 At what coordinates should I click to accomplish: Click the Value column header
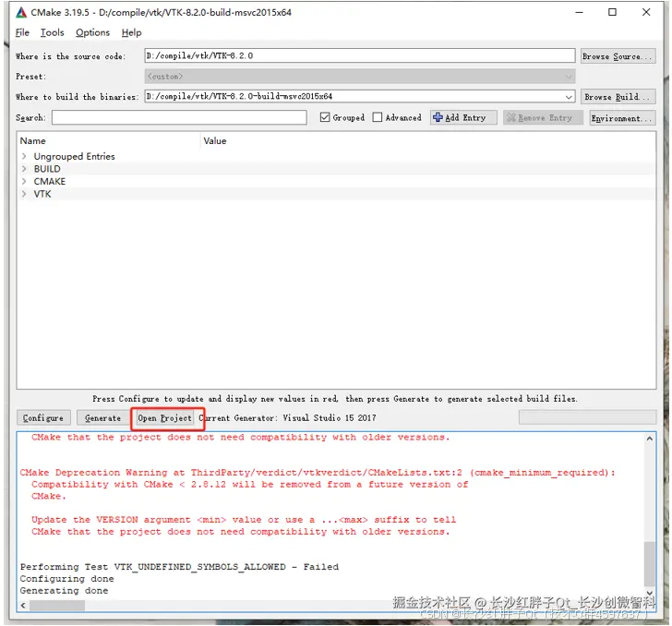[x=215, y=140]
